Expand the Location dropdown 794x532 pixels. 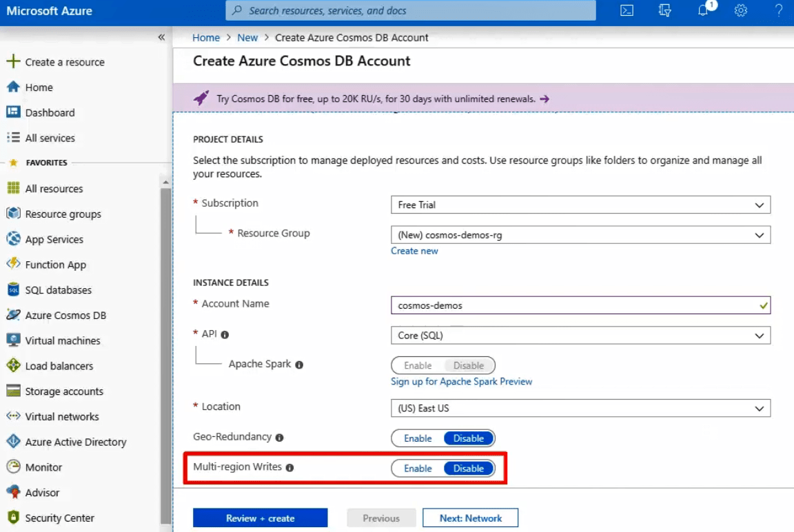point(580,409)
